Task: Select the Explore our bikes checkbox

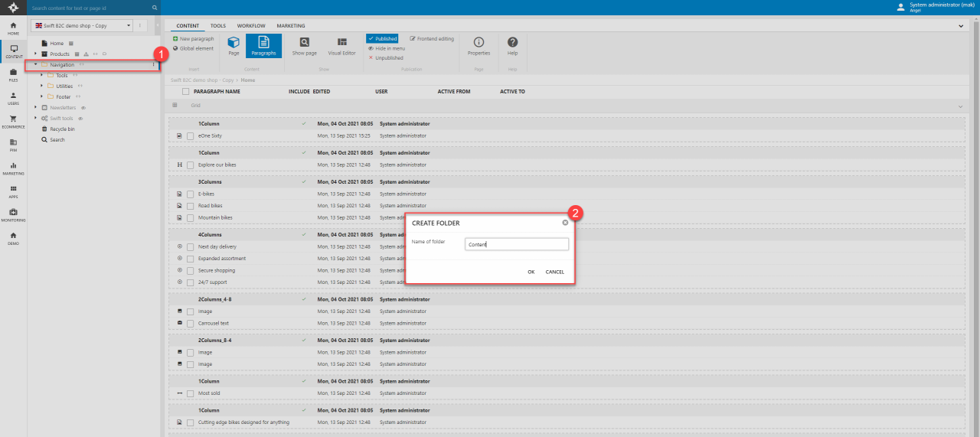Action: (190, 165)
